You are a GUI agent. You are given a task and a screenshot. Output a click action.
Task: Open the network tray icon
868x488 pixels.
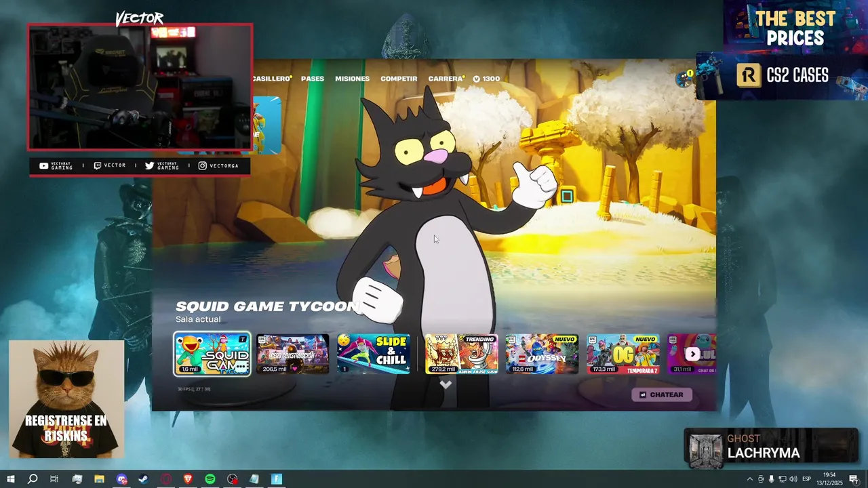782,479
